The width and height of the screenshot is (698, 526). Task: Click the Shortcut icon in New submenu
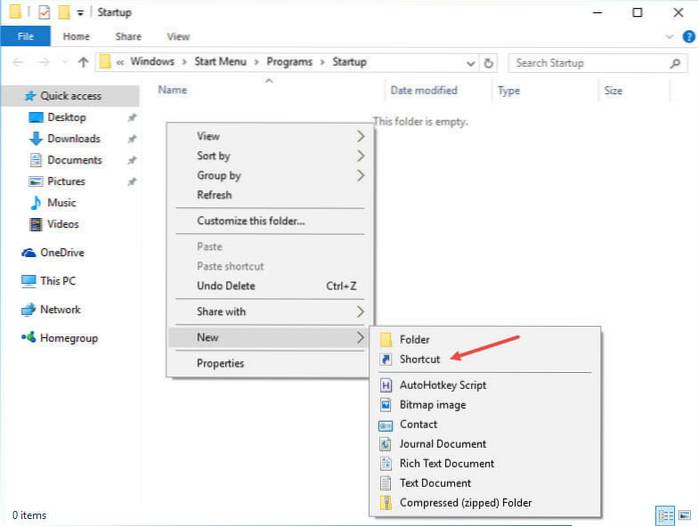[386, 359]
